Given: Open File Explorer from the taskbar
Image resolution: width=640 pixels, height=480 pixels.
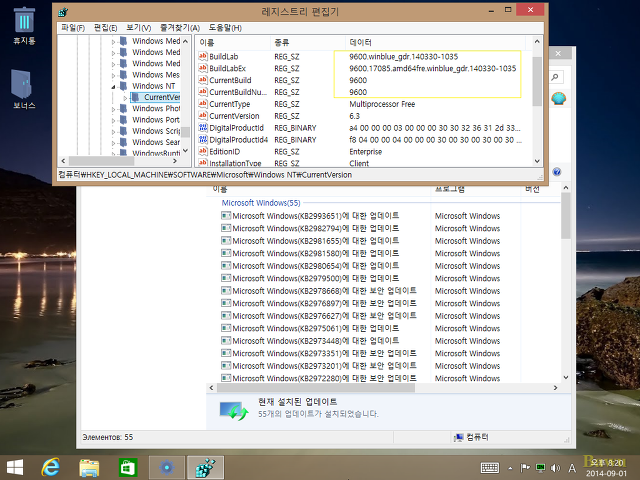Looking at the screenshot, I should pos(89,467).
